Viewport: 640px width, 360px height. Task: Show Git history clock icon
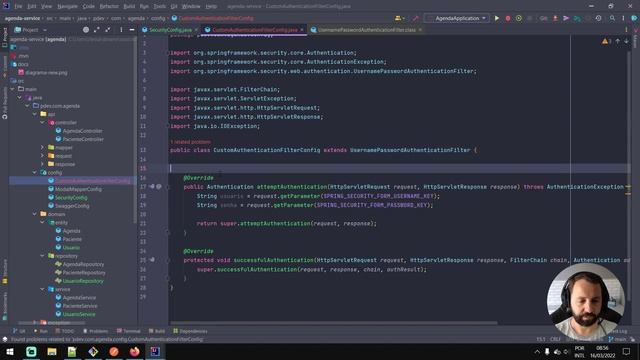coord(598,18)
